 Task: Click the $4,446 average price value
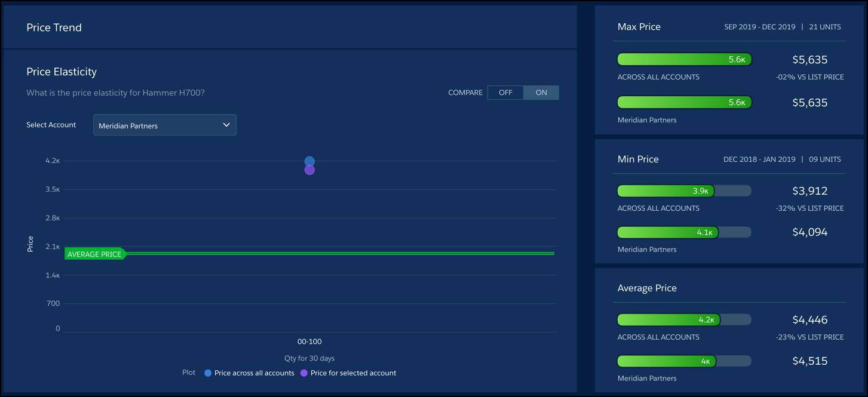(810, 320)
